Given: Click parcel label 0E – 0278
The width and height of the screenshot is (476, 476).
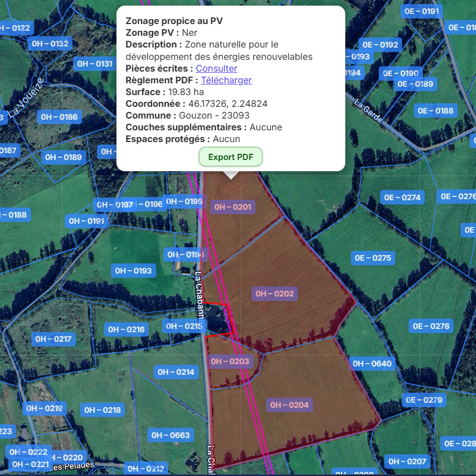Looking at the screenshot, I should point(431,326).
